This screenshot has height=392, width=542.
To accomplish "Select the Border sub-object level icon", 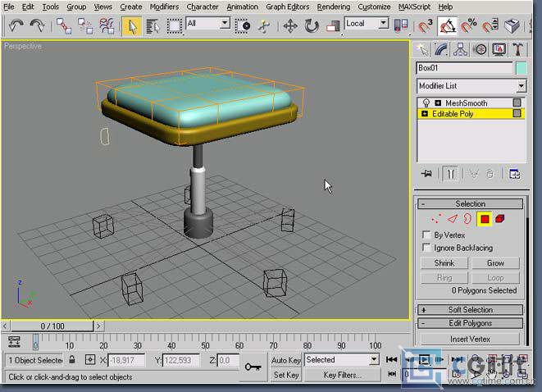I will (x=467, y=219).
